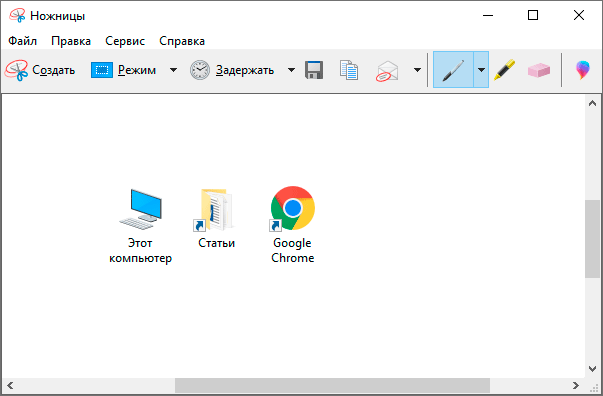
Task: Click the horizontal scrollbar left arrow
Action: pos(10,385)
